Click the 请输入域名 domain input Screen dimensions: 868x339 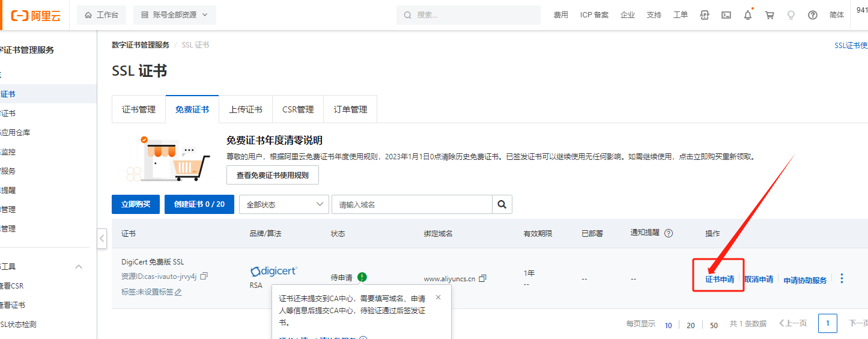(x=412, y=204)
